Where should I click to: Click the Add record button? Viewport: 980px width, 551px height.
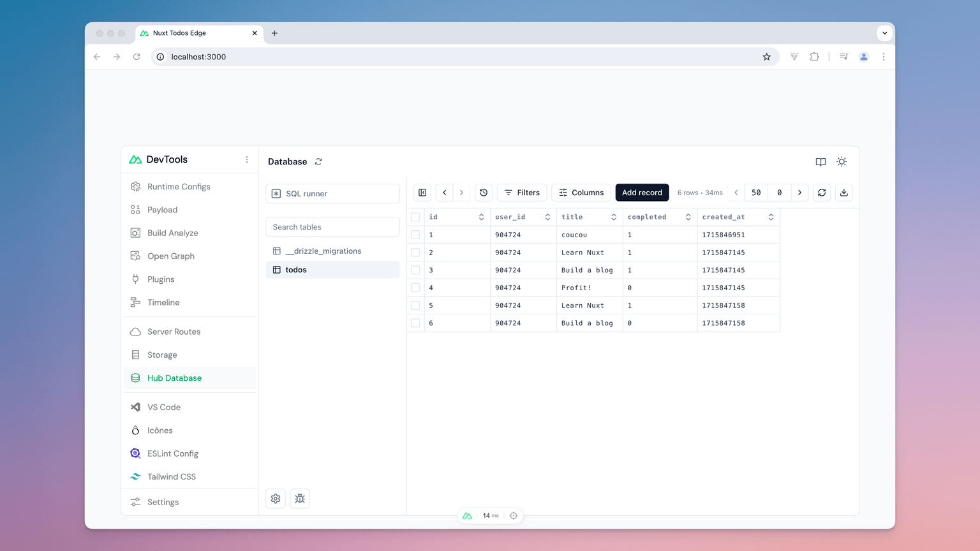[x=642, y=193]
